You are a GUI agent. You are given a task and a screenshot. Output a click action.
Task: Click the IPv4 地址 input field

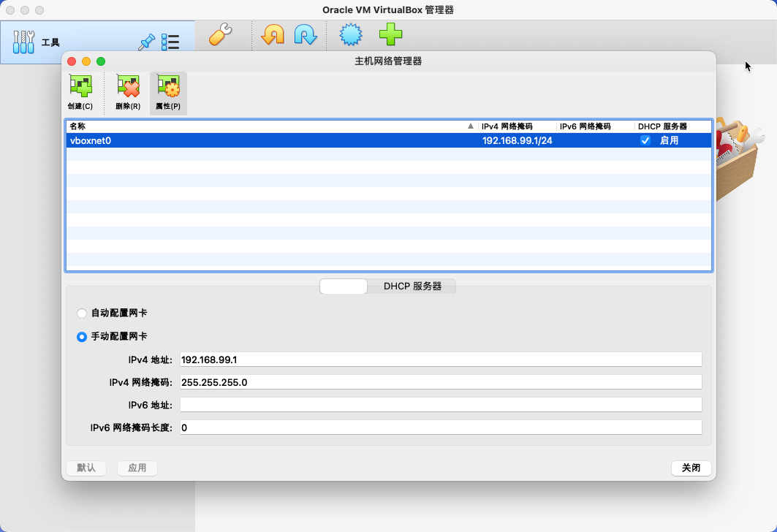point(441,360)
